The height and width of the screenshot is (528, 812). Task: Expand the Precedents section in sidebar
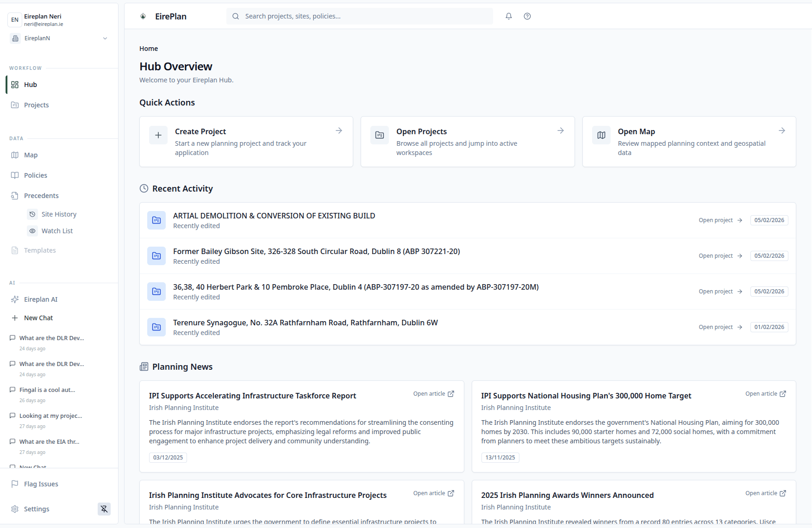tap(41, 196)
